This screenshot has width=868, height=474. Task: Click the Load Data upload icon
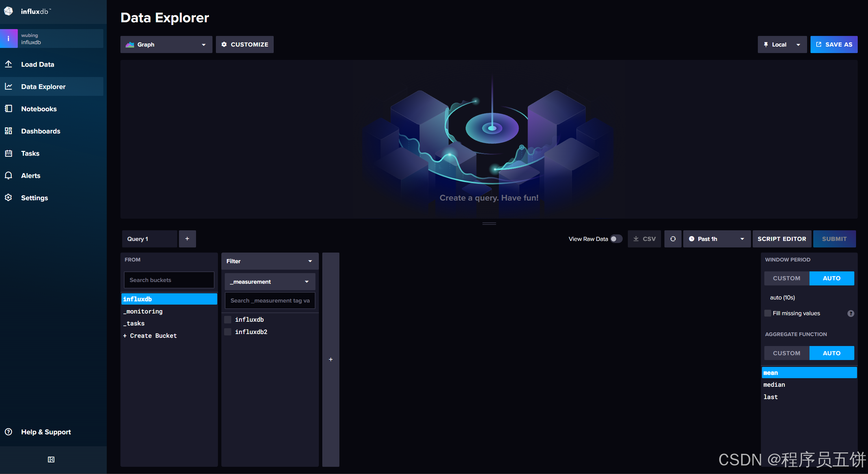click(9, 64)
